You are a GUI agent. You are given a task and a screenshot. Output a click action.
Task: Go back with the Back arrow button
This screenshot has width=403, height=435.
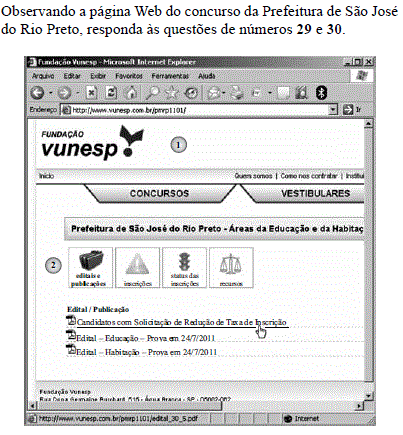pos(37,93)
